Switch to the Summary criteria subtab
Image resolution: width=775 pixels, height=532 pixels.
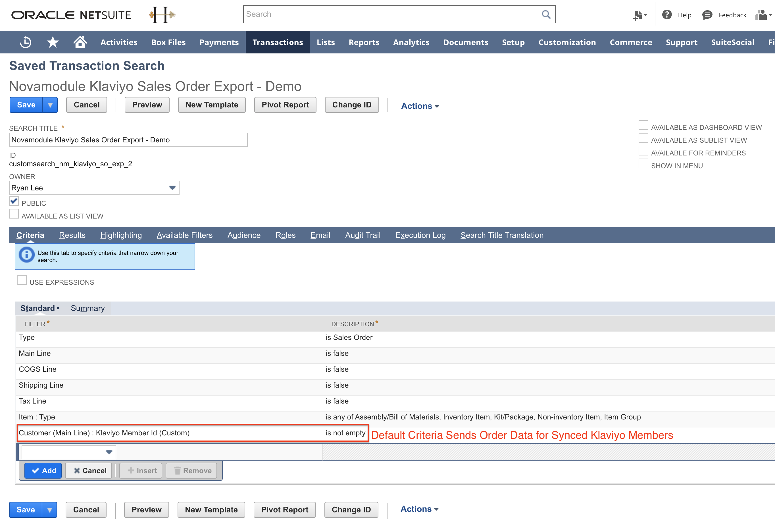click(88, 308)
